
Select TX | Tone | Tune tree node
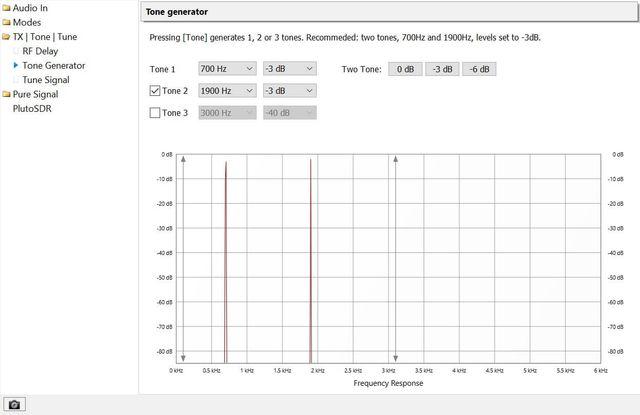coord(45,37)
